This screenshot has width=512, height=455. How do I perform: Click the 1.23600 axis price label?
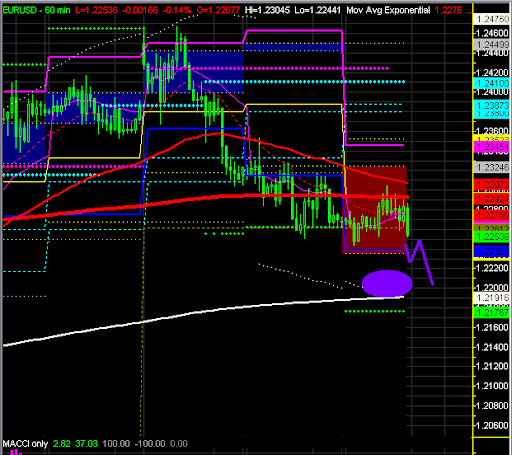point(492,131)
